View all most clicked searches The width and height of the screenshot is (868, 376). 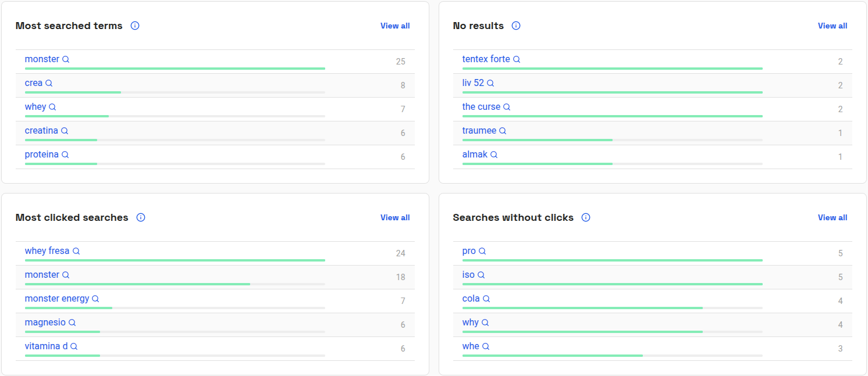point(395,217)
